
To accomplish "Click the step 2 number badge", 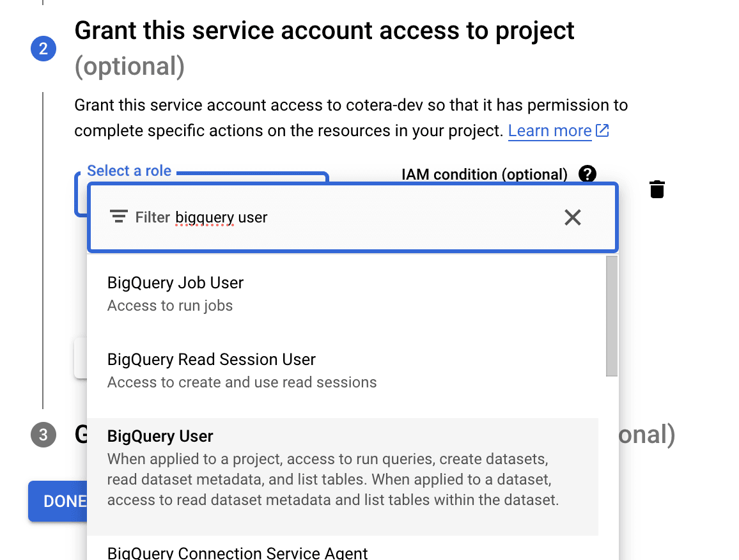I will pos(43,49).
